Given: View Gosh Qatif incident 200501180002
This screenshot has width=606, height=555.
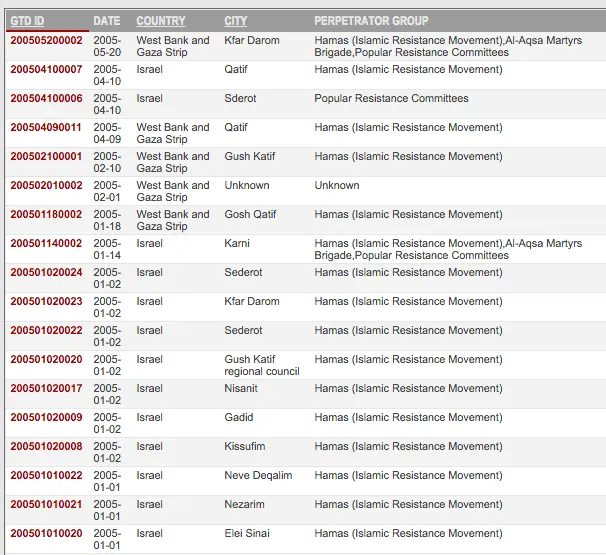Looking at the screenshot, I should click(46, 215).
